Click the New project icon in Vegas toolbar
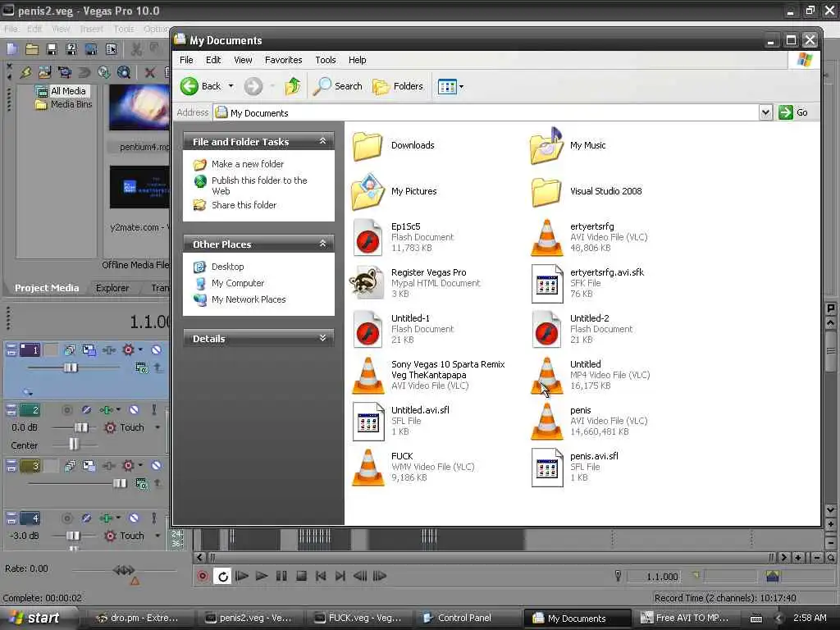The height and width of the screenshot is (630, 840). pos(12,50)
